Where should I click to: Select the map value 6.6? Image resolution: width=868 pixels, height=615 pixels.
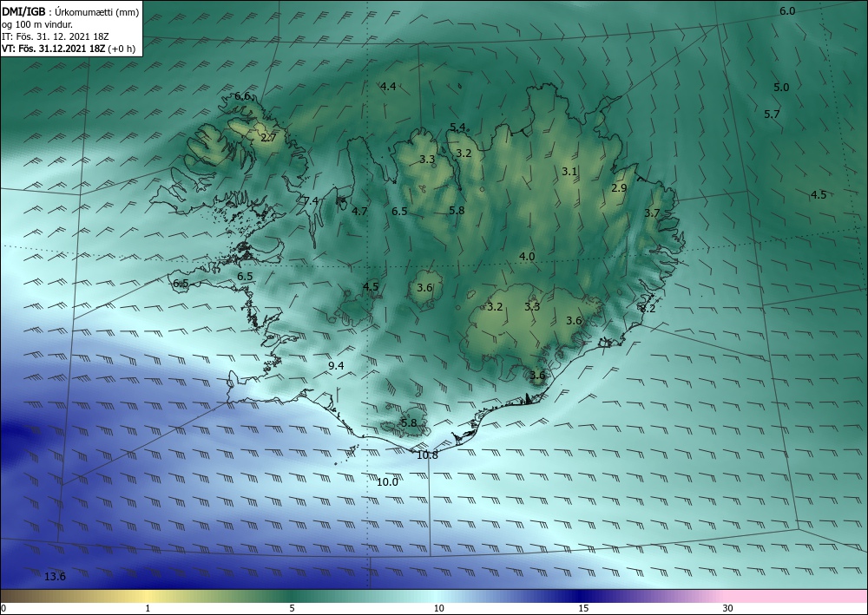click(x=242, y=96)
